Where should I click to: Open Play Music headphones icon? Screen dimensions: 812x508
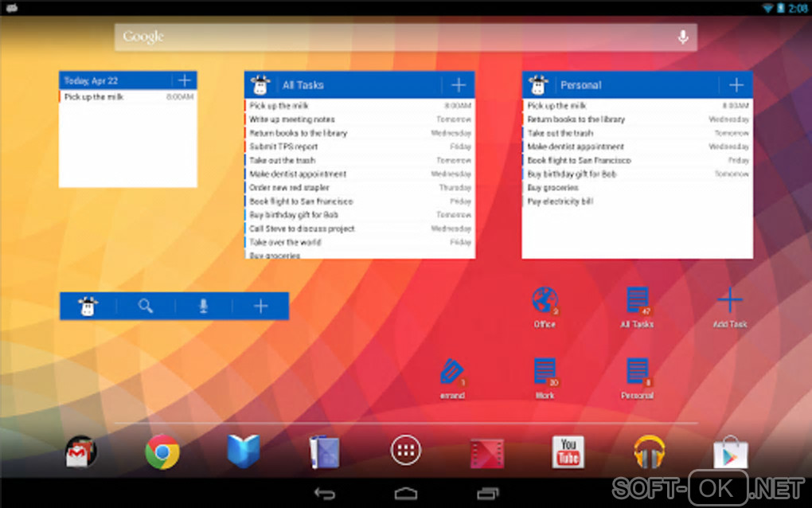[650, 452]
